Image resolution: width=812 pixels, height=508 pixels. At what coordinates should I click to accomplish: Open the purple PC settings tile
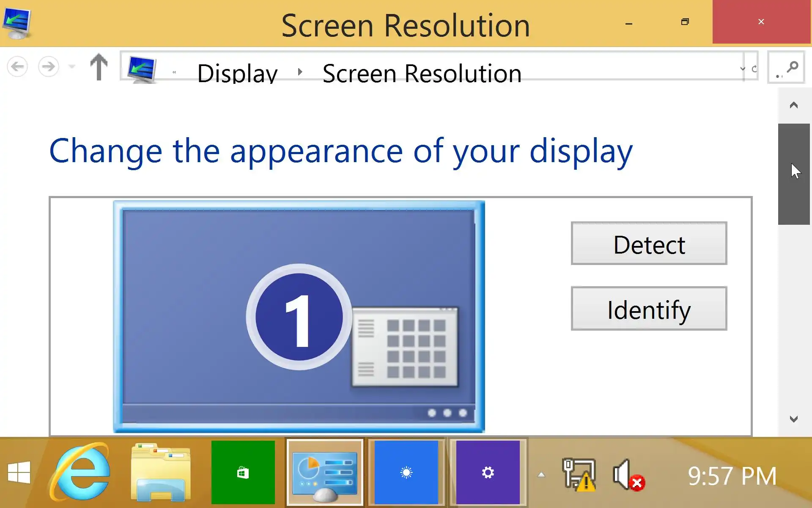(488, 472)
